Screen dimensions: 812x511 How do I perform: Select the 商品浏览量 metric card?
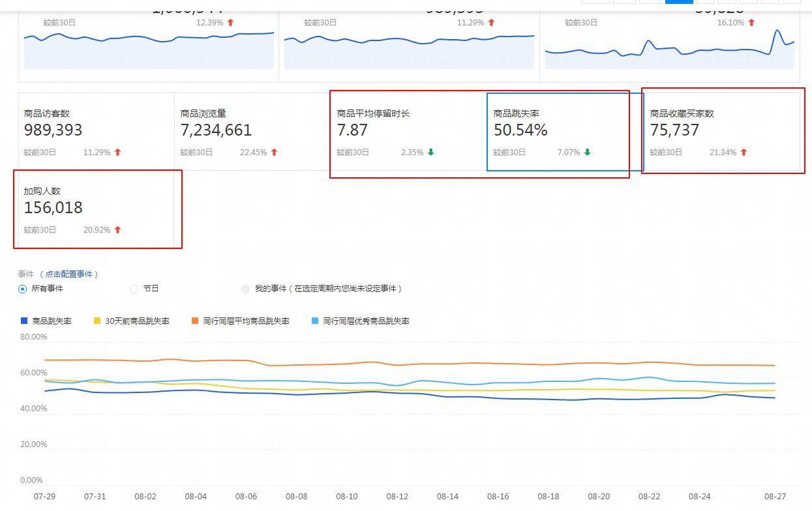[x=252, y=132]
